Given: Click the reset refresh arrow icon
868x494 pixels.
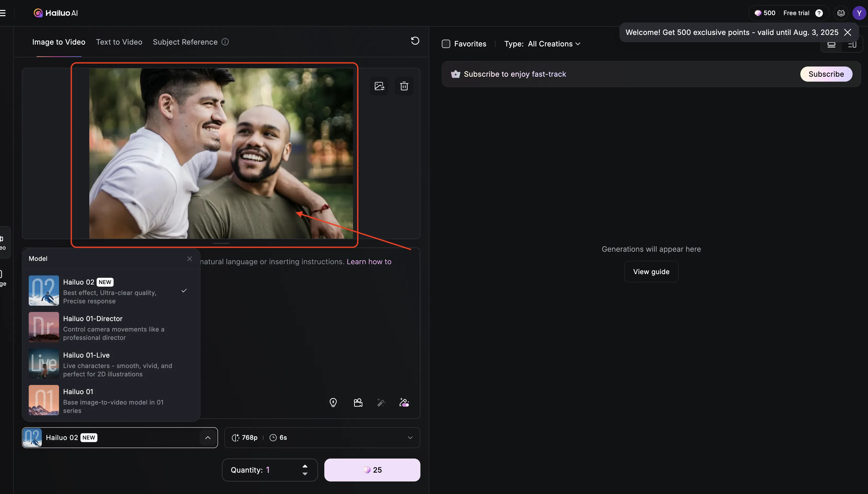Looking at the screenshot, I should [x=415, y=41].
